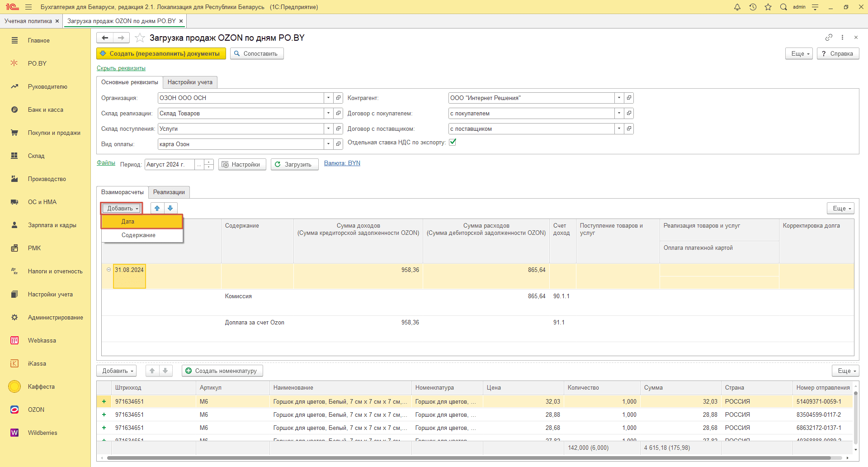Click horizontal scrollbar of lower table
Image resolution: width=868 pixels, height=467 pixels.
coord(469,458)
